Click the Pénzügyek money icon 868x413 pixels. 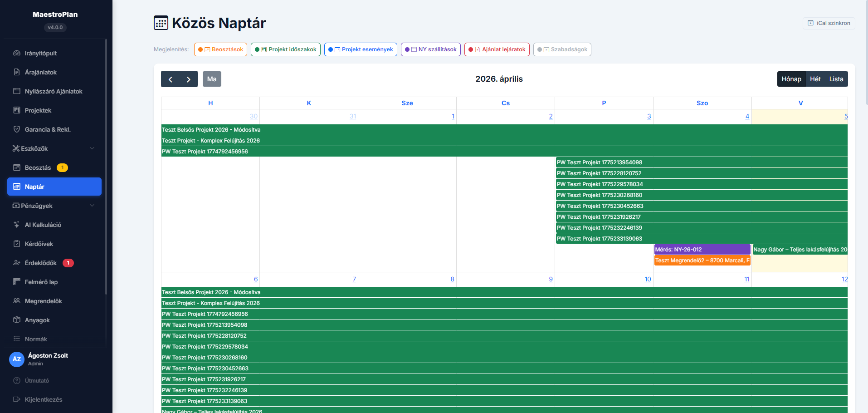(16, 206)
